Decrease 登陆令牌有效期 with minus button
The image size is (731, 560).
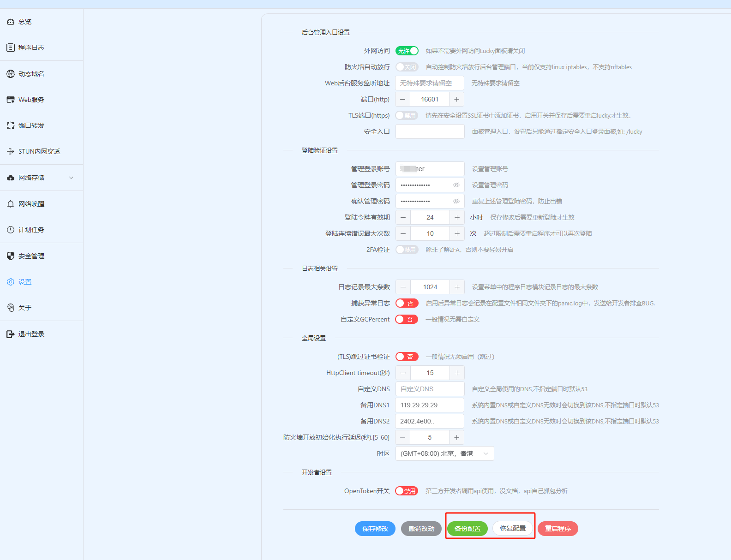coord(403,217)
